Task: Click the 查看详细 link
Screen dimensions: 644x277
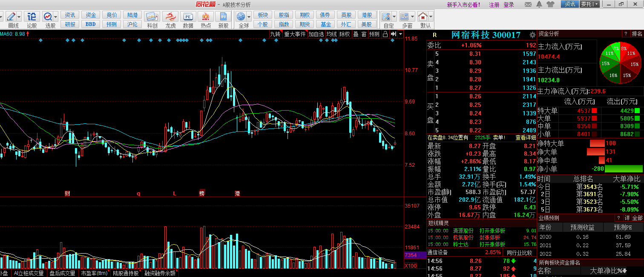Action: click(x=526, y=137)
